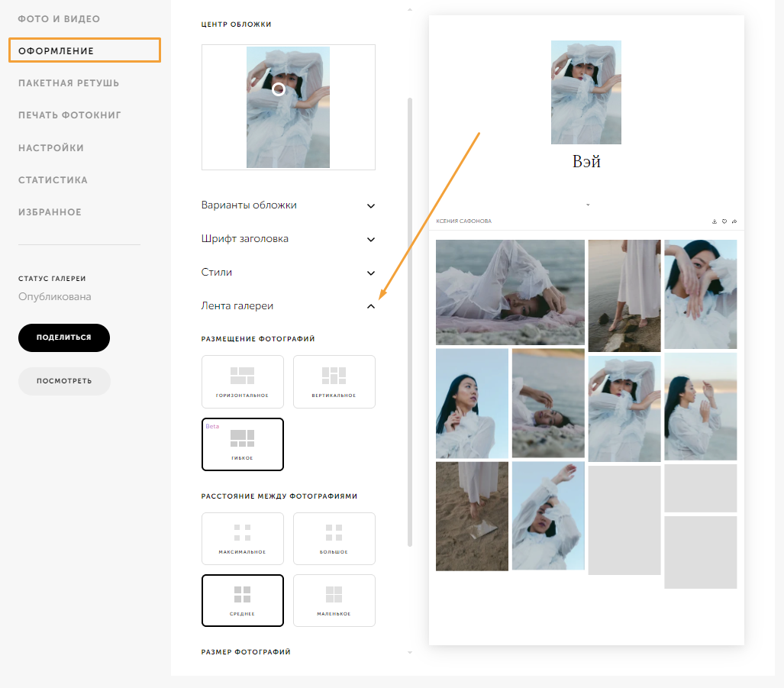The image size is (784, 688).
Task: Open the photo of hands covering face
Action: tap(701, 294)
